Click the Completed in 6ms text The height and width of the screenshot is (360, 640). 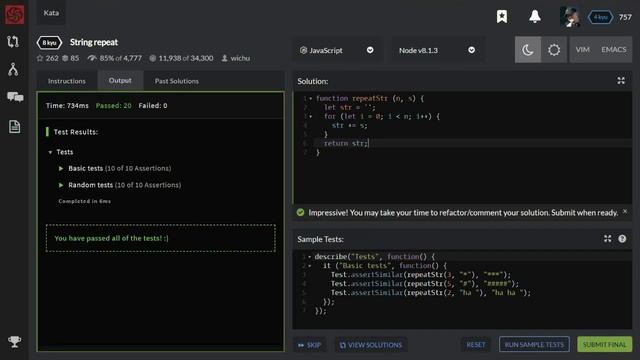click(84, 201)
